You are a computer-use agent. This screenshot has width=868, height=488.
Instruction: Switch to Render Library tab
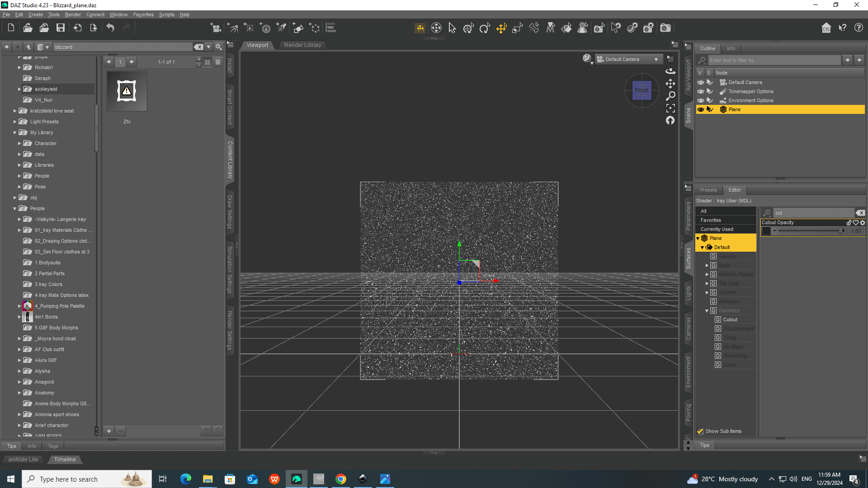coord(302,45)
